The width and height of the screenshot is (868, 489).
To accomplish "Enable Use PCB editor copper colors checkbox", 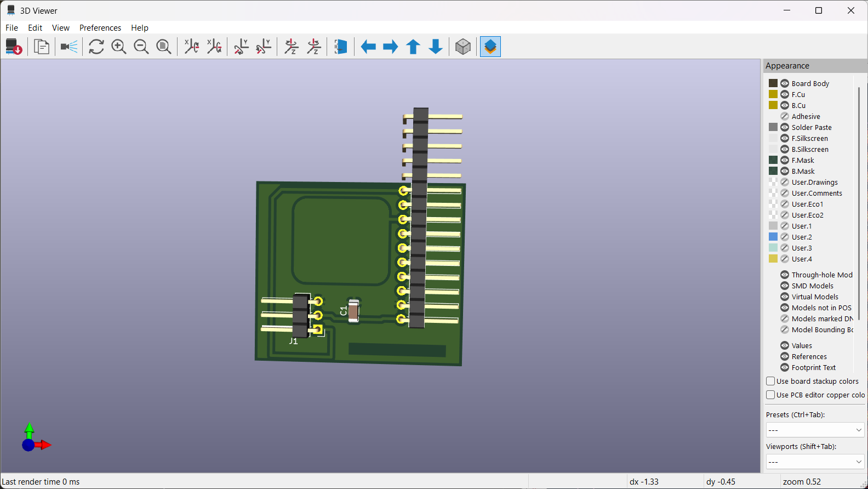I will [x=770, y=395].
